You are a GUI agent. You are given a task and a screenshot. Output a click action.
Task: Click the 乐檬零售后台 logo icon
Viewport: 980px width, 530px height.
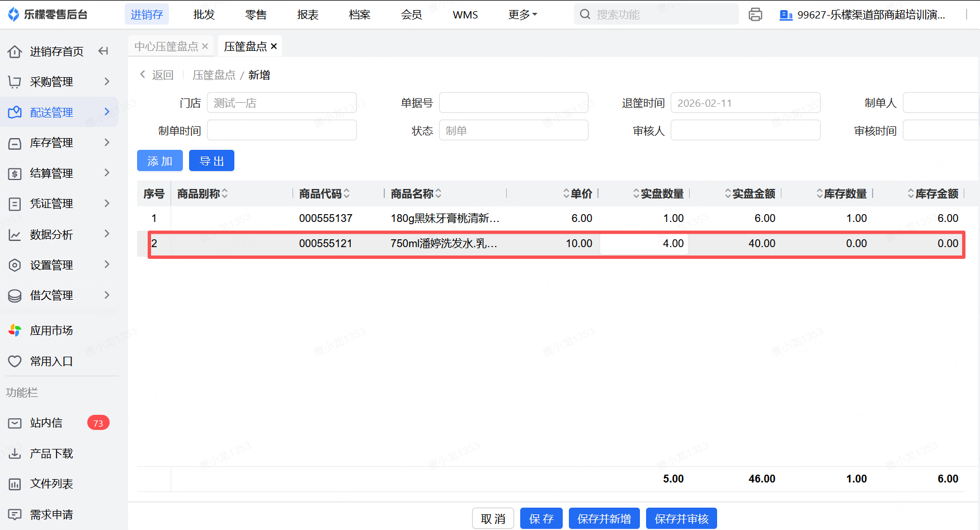pos(13,15)
